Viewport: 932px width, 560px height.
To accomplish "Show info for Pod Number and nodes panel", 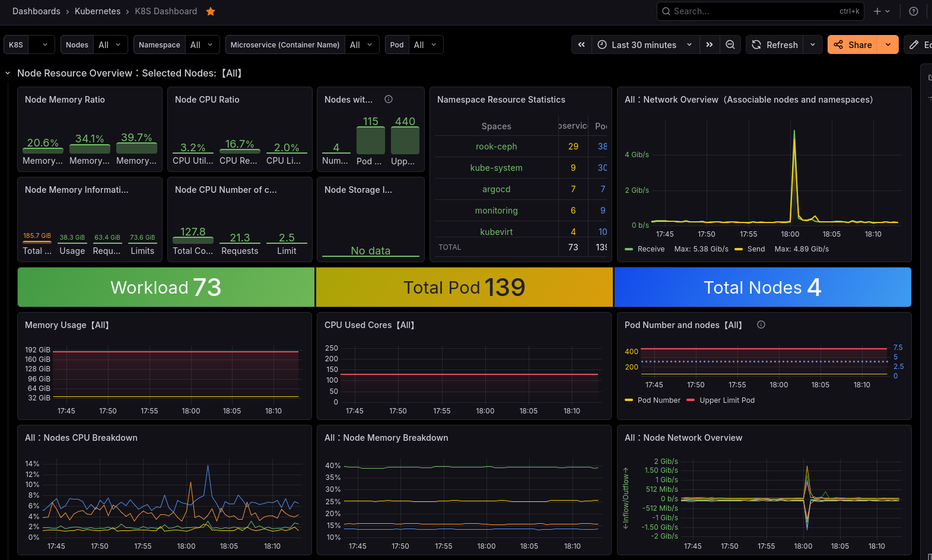I will [x=761, y=324].
